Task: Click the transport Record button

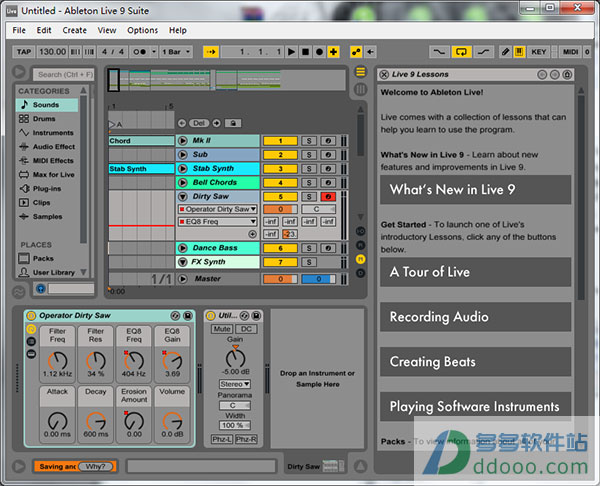Action: (320, 52)
